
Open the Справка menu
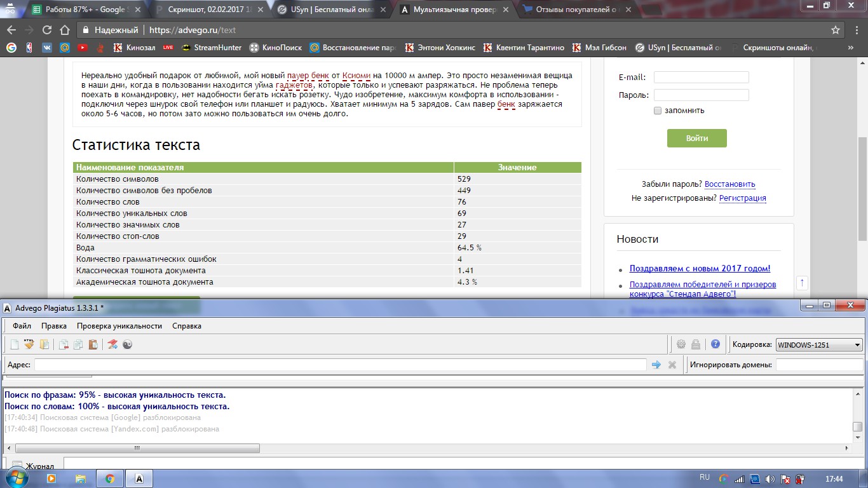coord(187,326)
